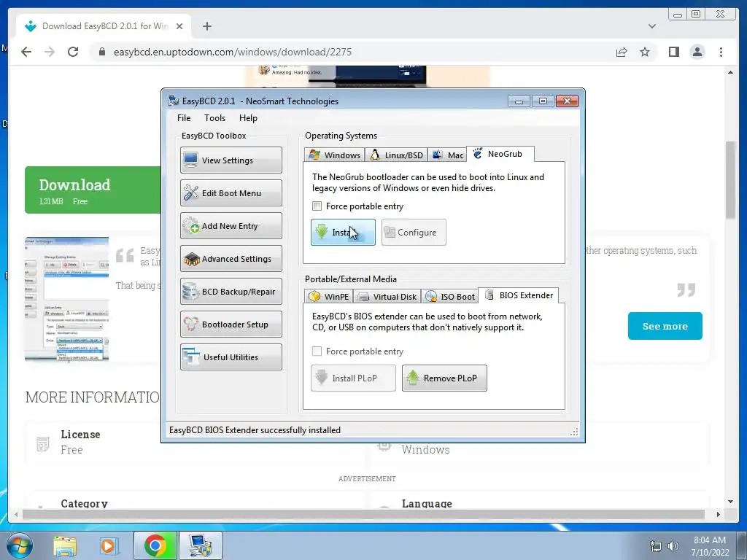Open View Settings in EasyBCD Toolbox

click(231, 160)
